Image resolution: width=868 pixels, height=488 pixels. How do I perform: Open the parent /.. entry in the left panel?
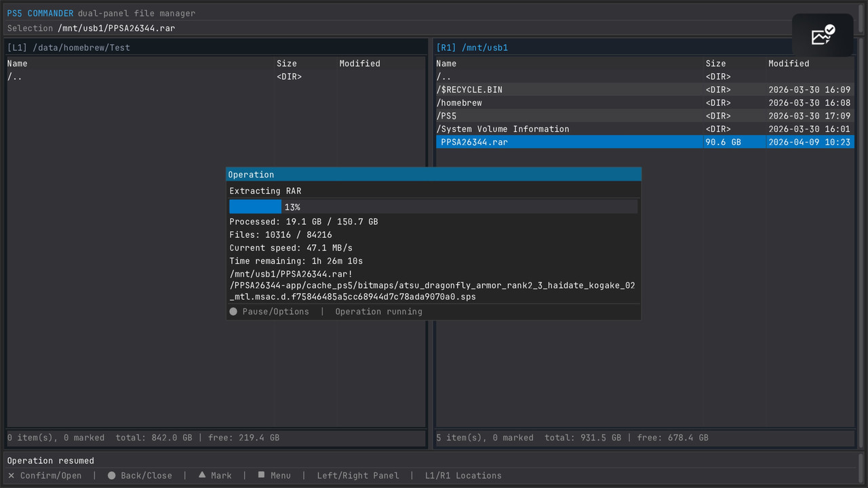click(x=216, y=77)
